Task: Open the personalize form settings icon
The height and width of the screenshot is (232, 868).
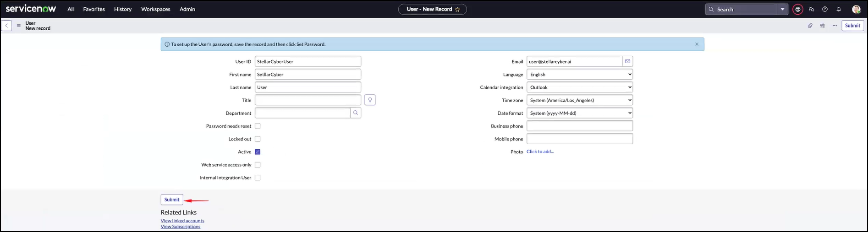Action: click(x=822, y=26)
